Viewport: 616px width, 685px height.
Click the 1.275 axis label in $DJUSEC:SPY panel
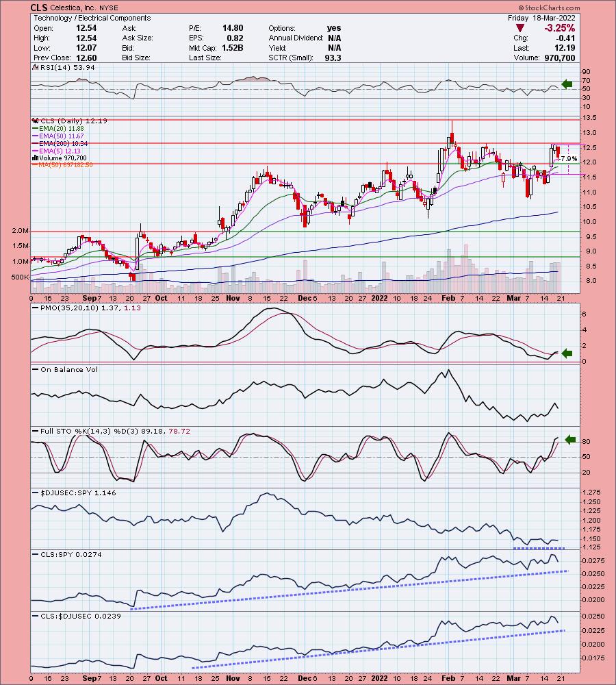(591, 493)
